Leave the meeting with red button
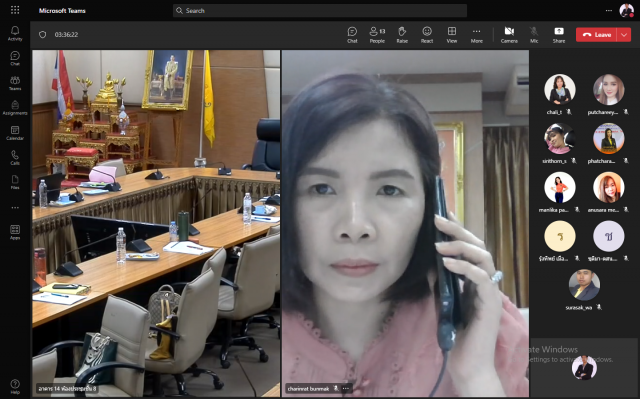640x399 pixels. click(x=597, y=35)
